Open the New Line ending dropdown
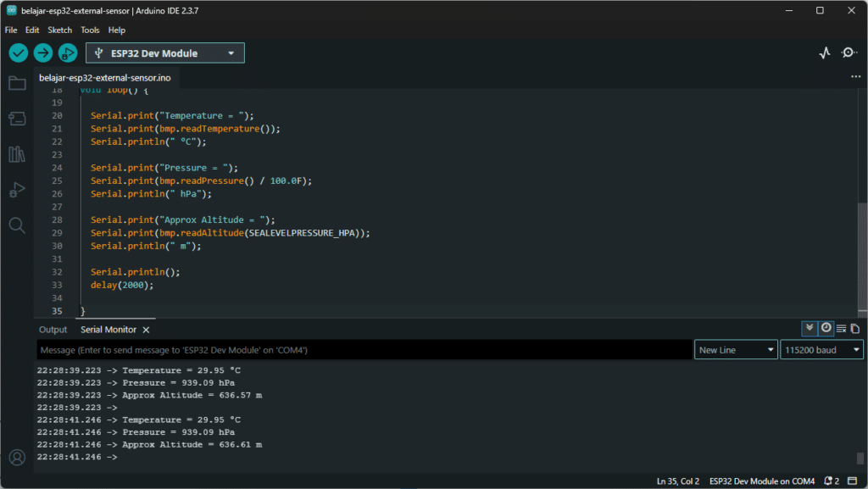 coord(736,350)
